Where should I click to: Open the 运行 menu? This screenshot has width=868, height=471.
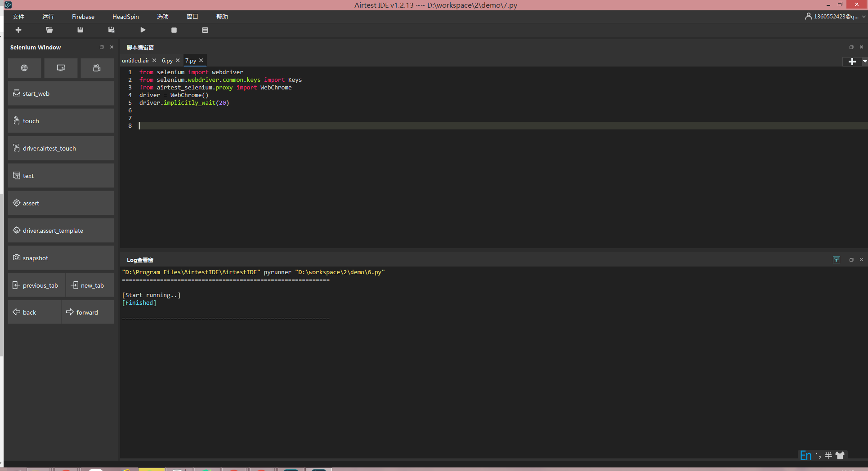point(48,17)
